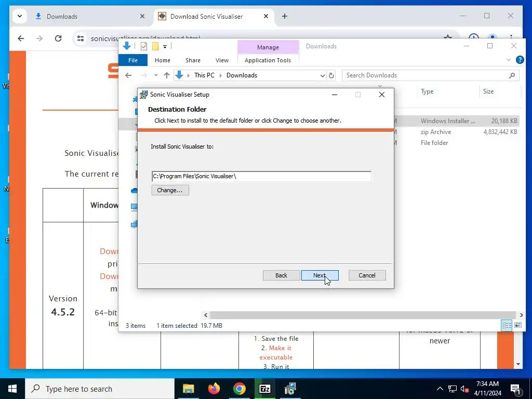Go up one folder level in Explorer
Image resolution: width=532 pixels, height=399 pixels.
(167, 75)
